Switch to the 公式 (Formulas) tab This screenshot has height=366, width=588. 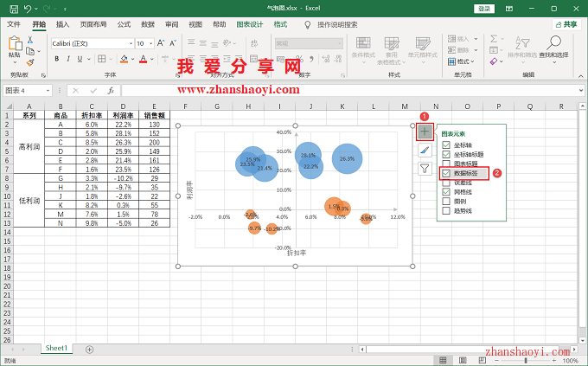tap(124, 24)
